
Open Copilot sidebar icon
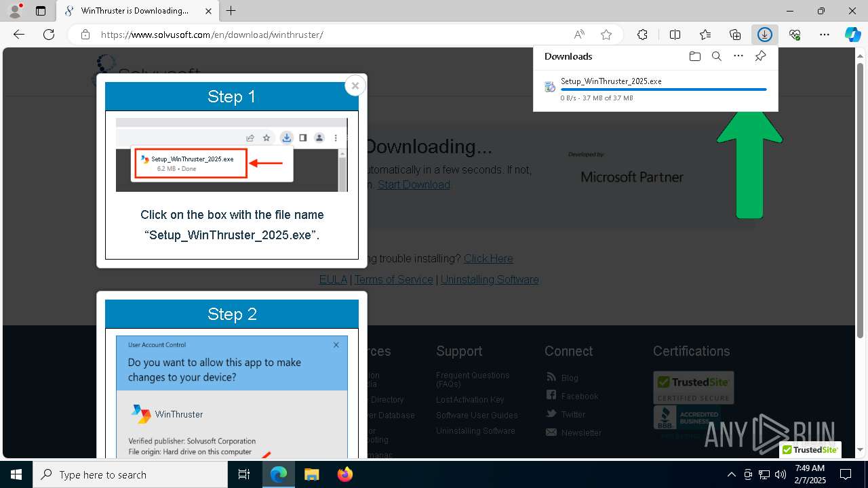click(853, 35)
